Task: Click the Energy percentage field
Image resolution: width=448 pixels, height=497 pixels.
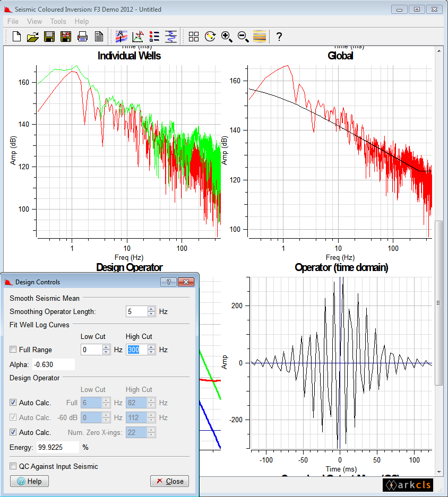Action: [x=57, y=447]
